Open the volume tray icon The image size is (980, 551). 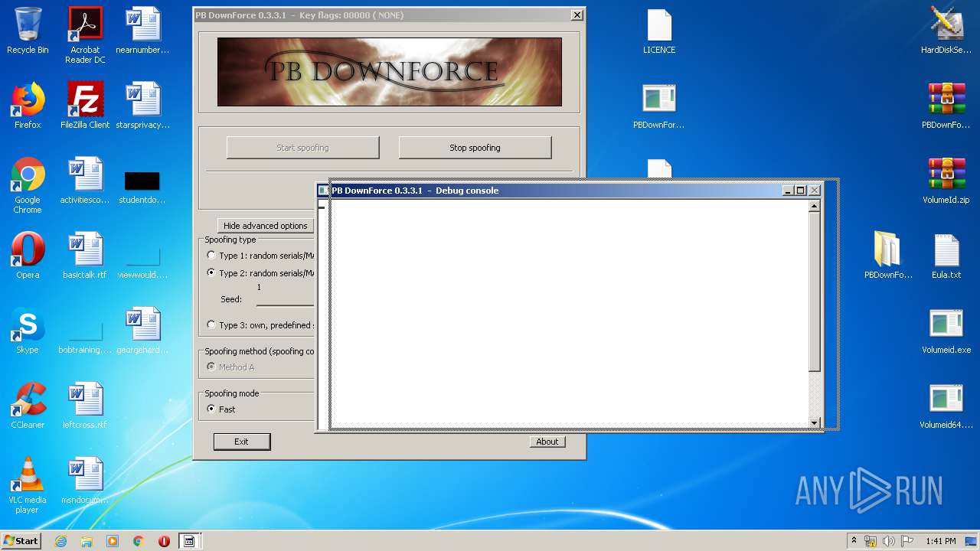pos(889,541)
